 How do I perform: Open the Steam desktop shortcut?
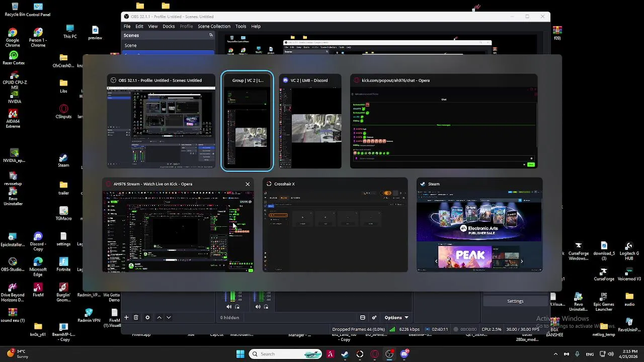[x=63, y=161]
